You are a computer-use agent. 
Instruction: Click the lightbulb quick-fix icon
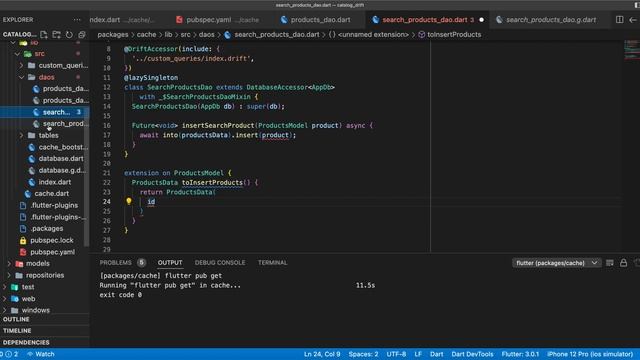coord(129,201)
